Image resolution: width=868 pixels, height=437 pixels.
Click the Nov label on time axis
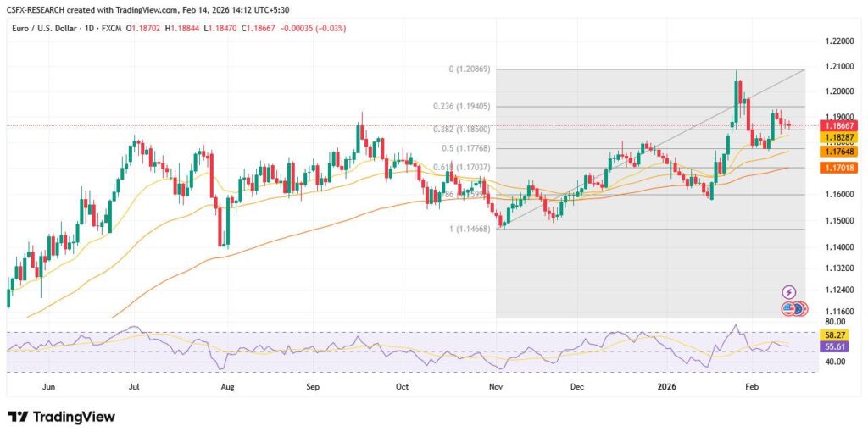click(x=496, y=385)
